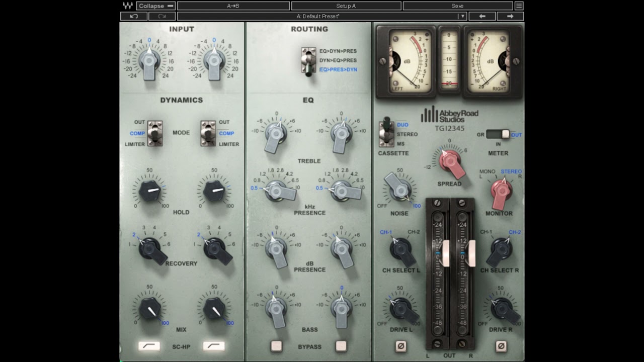The width and height of the screenshot is (644, 362).
Task: Invert phase on left channel
Action: tap(401, 346)
